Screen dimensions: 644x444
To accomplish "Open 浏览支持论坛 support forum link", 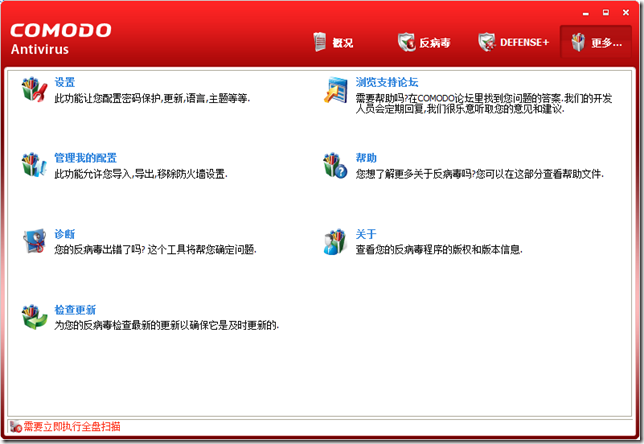I will click(387, 82).
